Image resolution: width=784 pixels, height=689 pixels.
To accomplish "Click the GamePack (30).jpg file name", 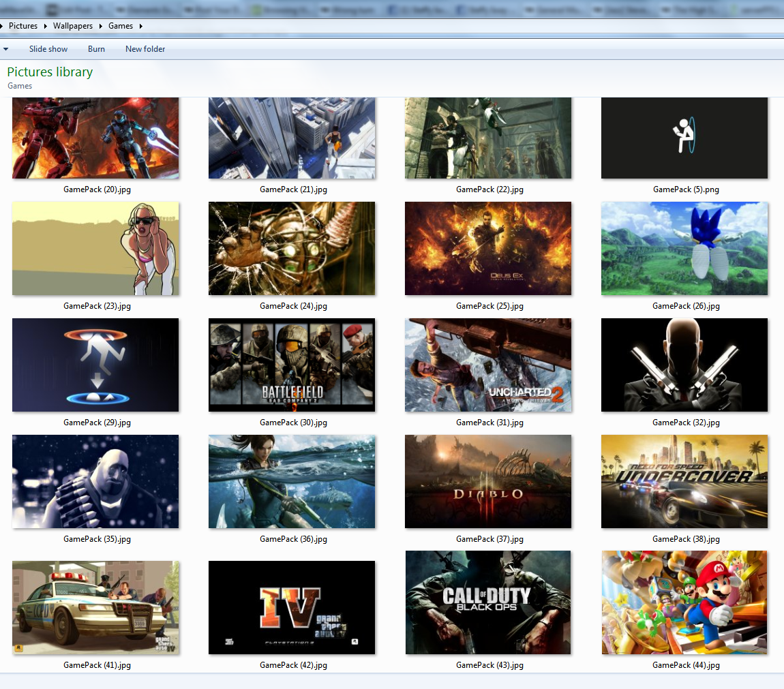I will click(294, 423).
